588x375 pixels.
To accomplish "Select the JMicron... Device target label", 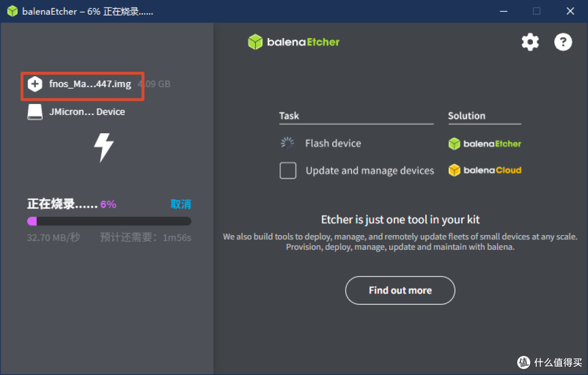I will coord(87,112).
